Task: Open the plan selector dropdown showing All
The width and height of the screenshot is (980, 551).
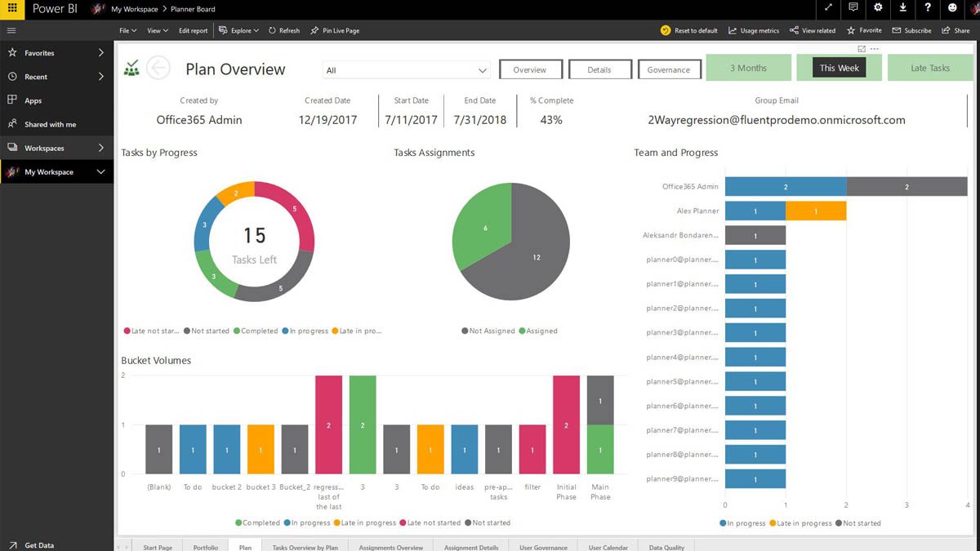Action: click(x=406, y=70)
